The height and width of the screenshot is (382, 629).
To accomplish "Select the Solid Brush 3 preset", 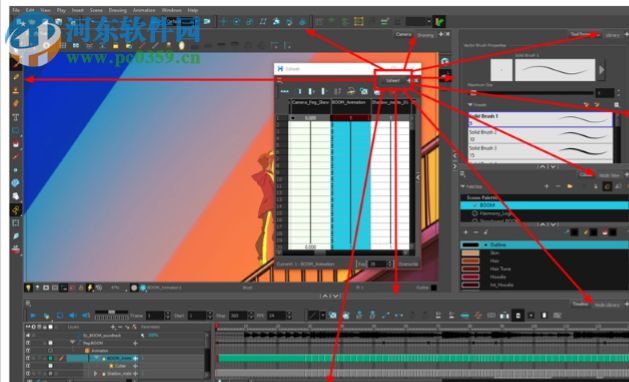I will click(x=540, y=152).
